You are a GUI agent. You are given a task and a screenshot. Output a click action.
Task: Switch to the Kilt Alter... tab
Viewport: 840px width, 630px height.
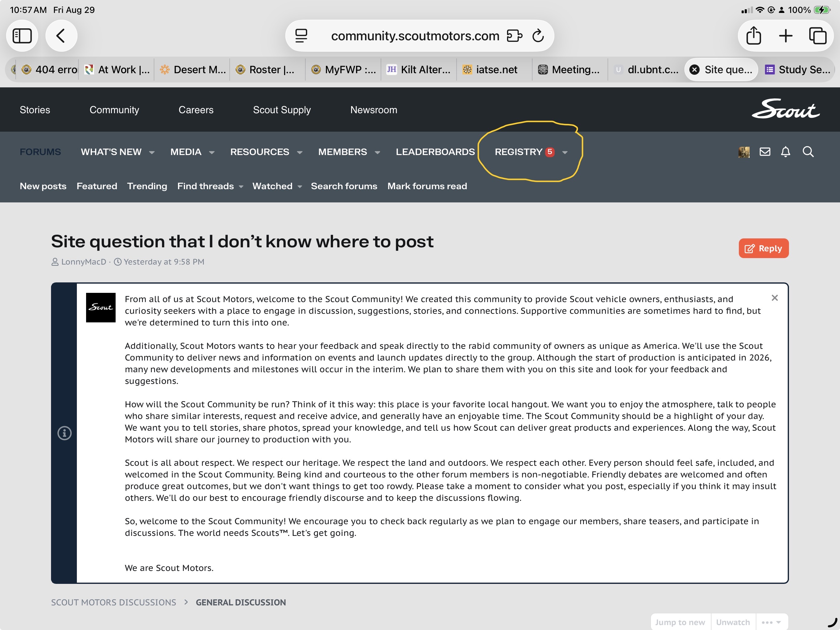419,70
